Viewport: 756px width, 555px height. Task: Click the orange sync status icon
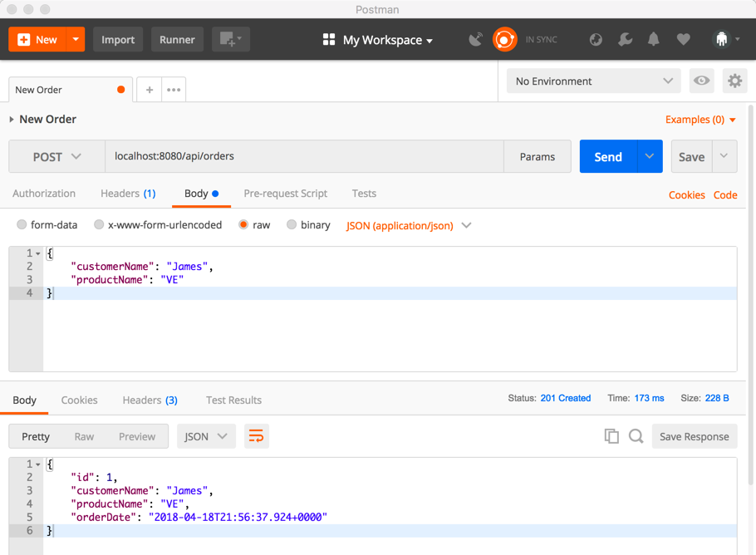coord(504,40)
